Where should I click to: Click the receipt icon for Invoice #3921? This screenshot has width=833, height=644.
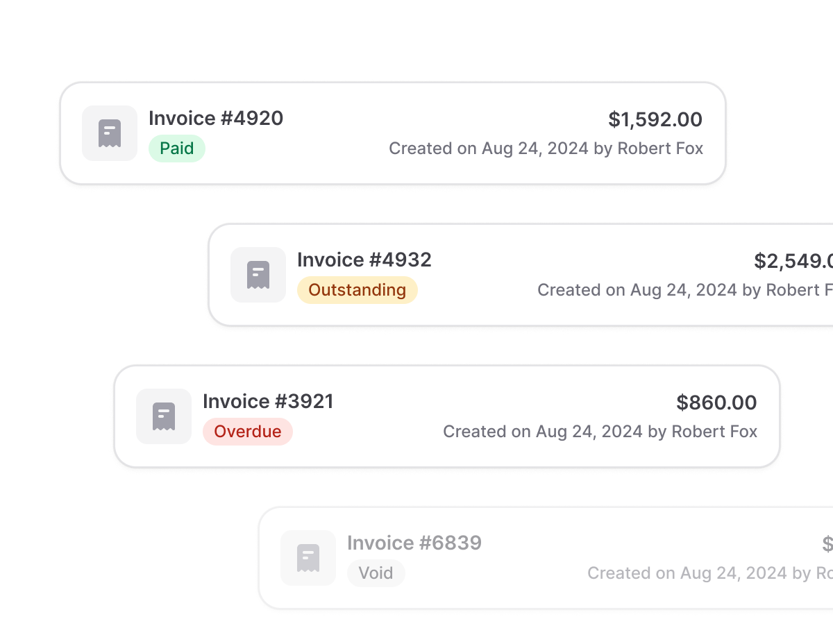[164, 416]
